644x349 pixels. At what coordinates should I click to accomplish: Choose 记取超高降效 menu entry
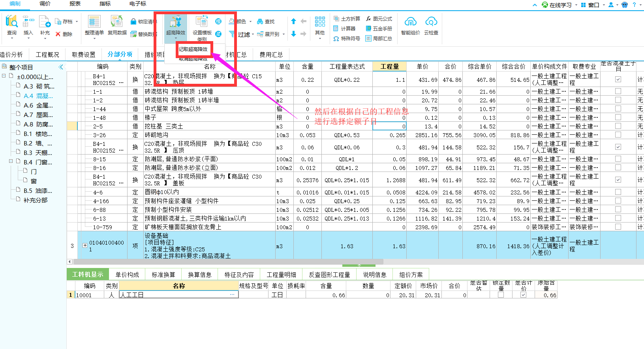193,49
